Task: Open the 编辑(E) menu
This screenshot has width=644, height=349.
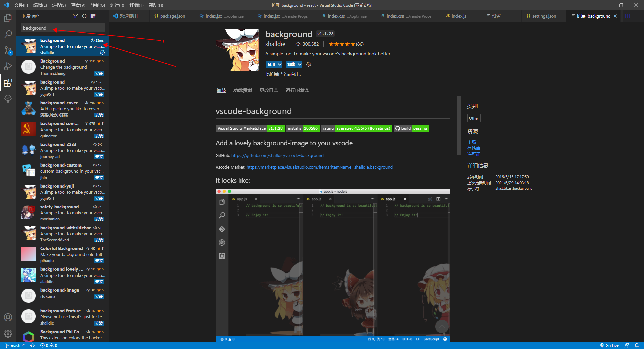Action: tap(40, 5)
